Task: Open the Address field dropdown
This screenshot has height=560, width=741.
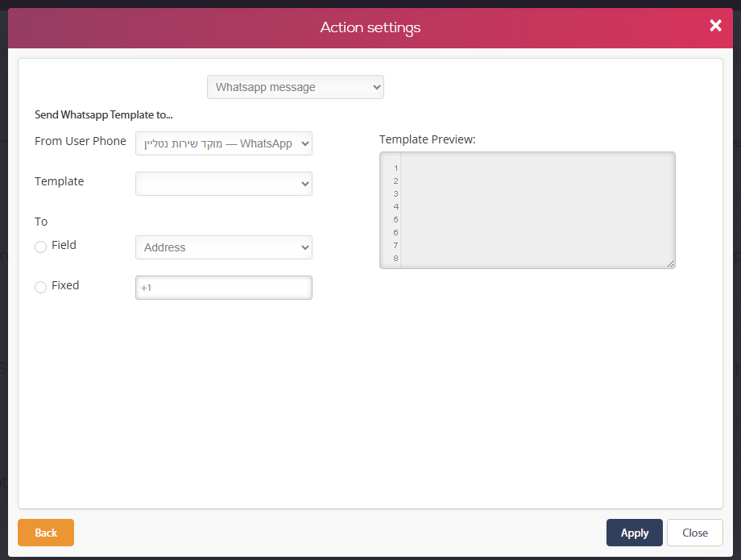Action: coord(224,247)
